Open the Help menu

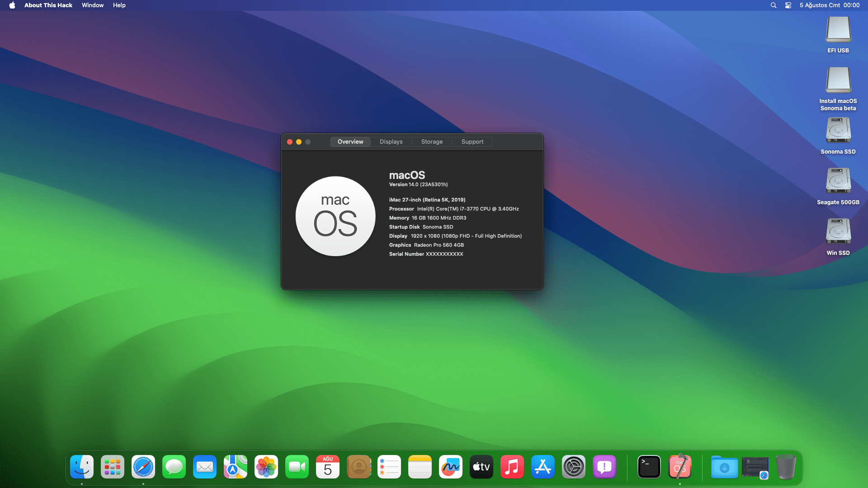click(x=119, y=5)
